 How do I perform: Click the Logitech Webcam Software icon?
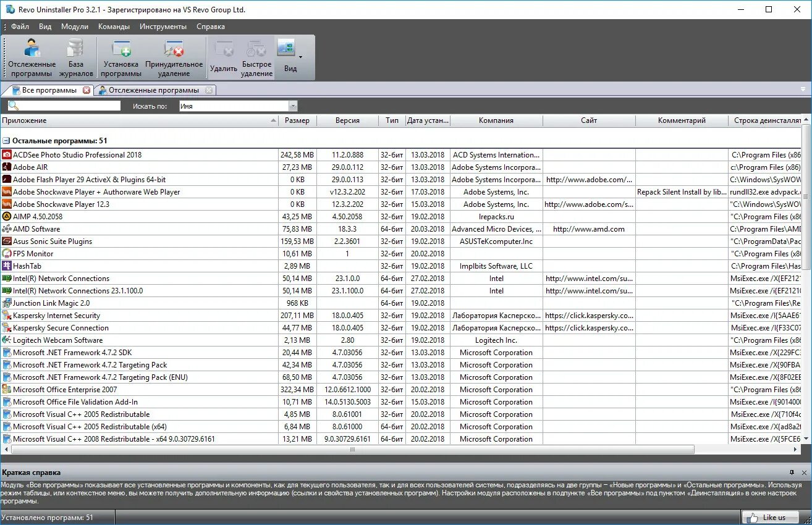(x=7, y=340)
